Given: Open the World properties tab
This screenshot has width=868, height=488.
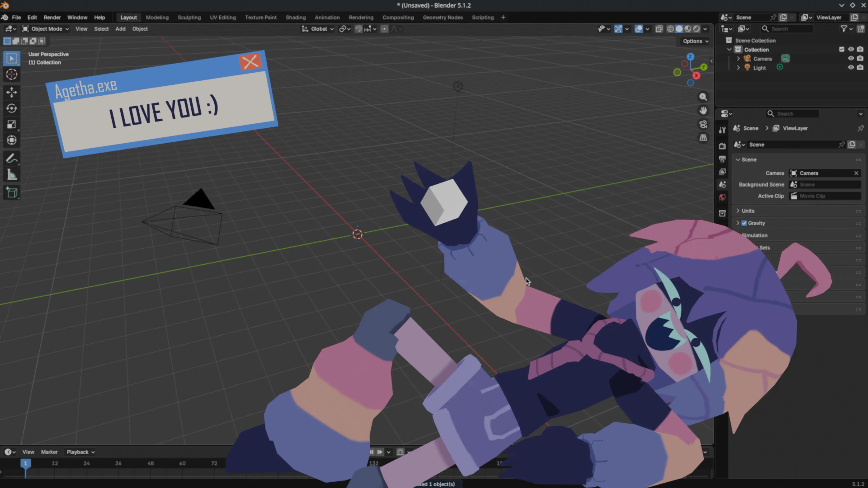Looking at the screenshot, I should click(x=722, y=197).
